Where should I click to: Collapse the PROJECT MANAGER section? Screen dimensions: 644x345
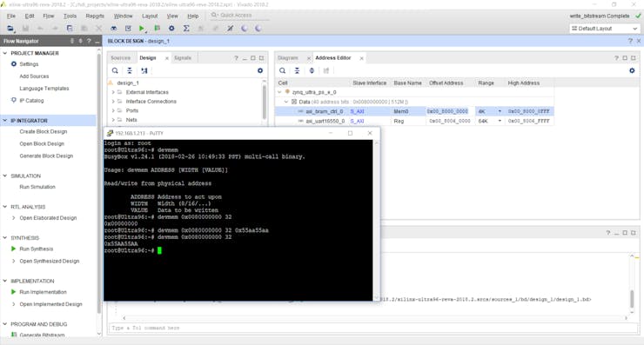[5, 53]
